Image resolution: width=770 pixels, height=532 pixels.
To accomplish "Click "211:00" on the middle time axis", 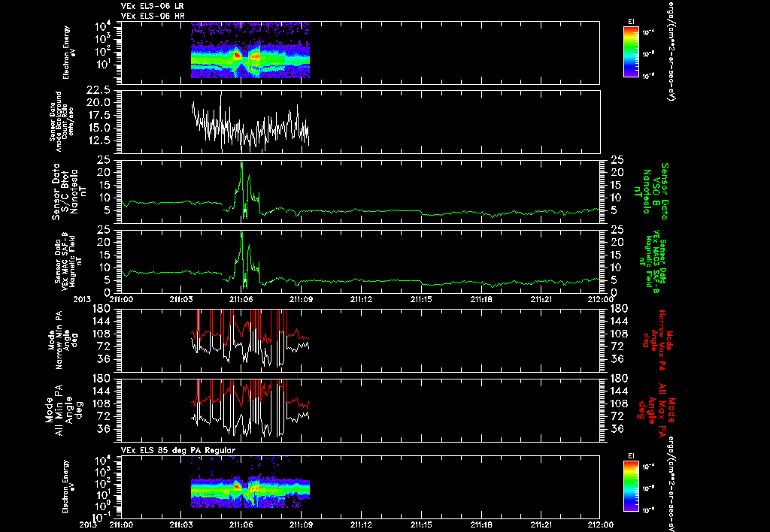I will [x=121, y=299].
